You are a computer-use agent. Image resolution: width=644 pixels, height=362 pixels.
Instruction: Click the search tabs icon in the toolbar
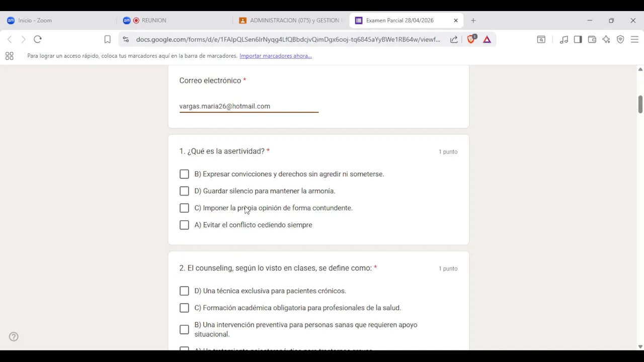541,39
